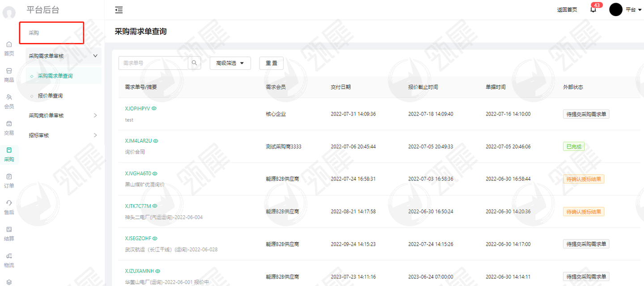Click the 交付日期 column header
The height and width of the screenshot is (286, 644).
[x=341, y=87]
